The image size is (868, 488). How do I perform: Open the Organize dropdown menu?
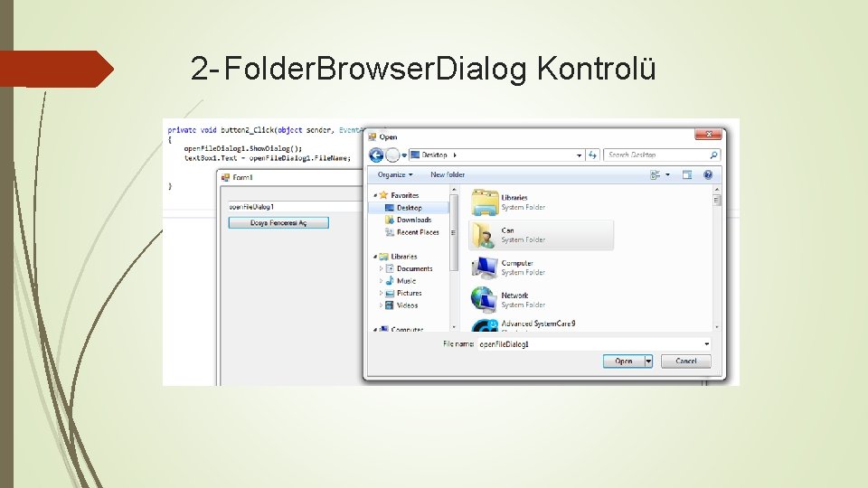click(395, 174)
